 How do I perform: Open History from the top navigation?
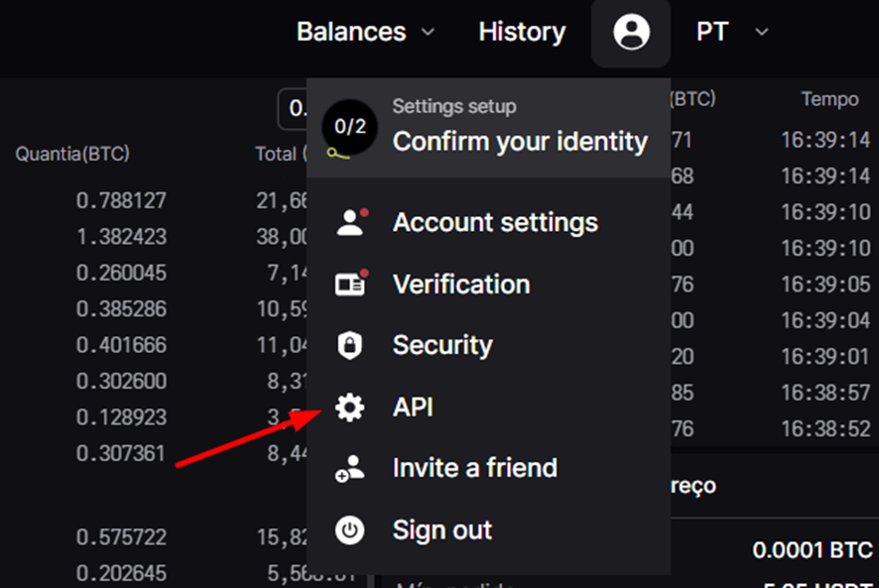point(522,32)
